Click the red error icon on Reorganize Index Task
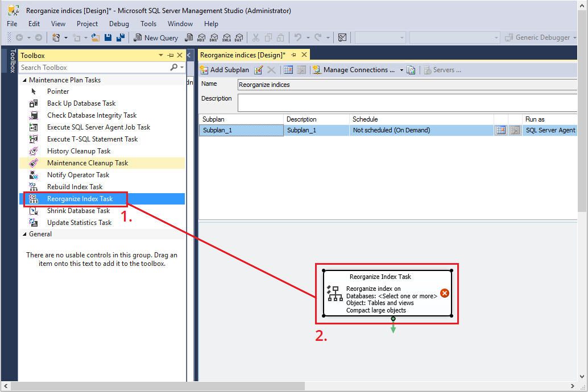 [445, 293]
